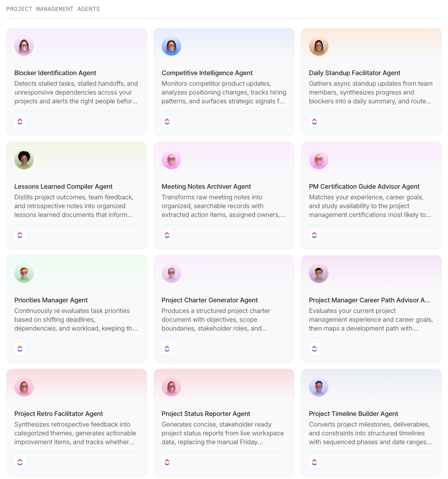This screenshot has width=448, height=479.
Task: Select the ClickUp badge on Meeting Notes Archiver Agent
Action: [x=167, y=235]
